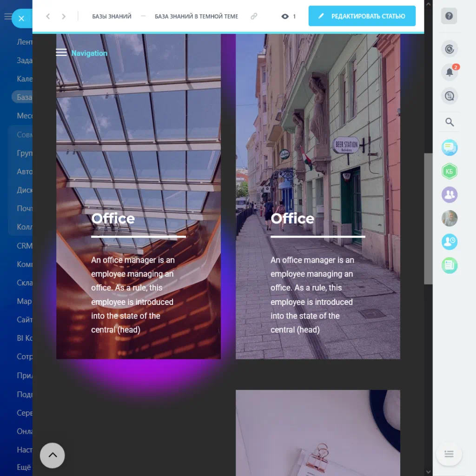Screen dimensions: 476x476
Task: Click the search magnifier in right panel
Action: point(450,122)
